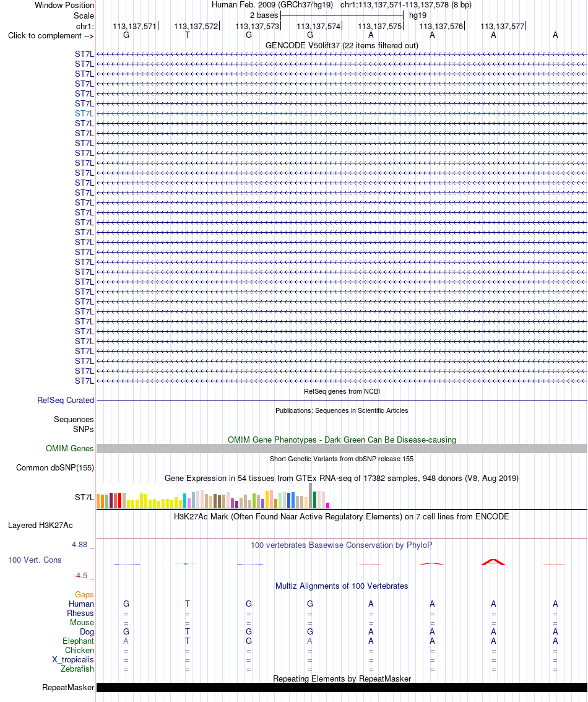Click the X_tropicalis species label
This screenshot has height=702, width=588.
[x=72, y=660]
